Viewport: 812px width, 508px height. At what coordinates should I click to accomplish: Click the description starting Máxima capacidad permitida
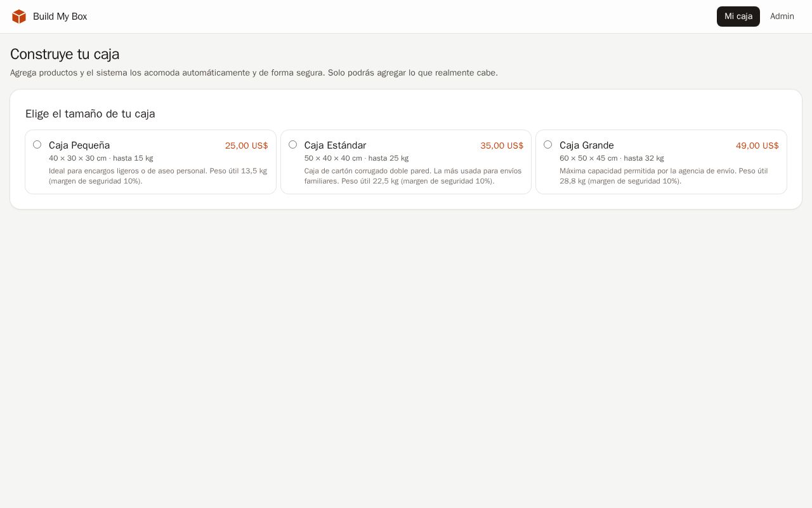[x=664, y=176]
